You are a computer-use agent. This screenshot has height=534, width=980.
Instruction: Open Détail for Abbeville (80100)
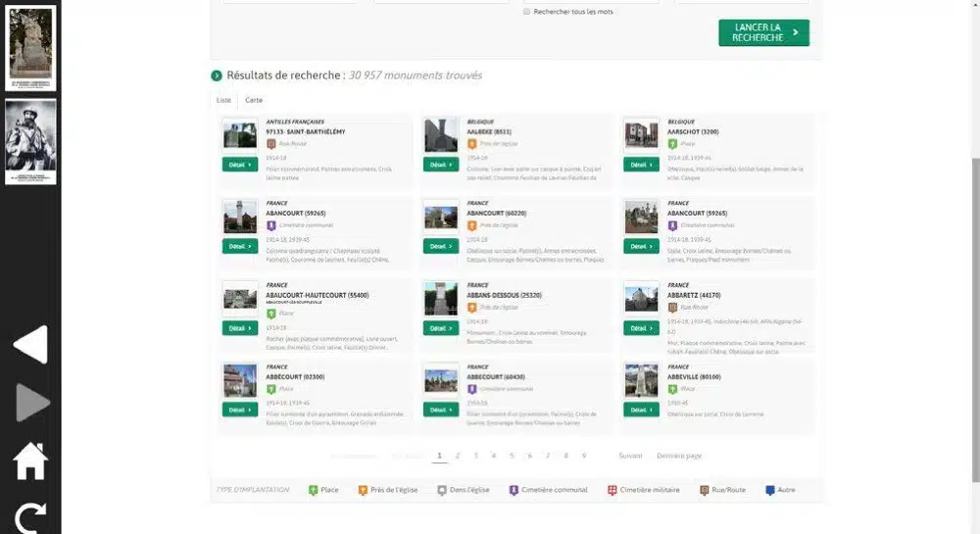(641, 410)
